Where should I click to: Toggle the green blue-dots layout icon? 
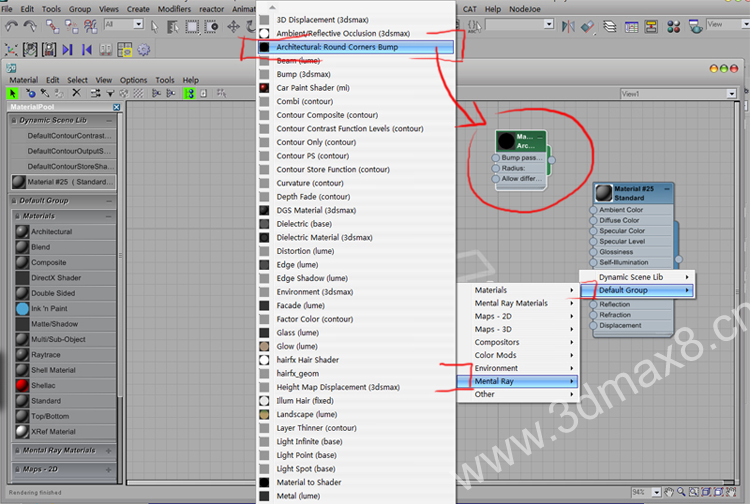(x=189, y=93)
